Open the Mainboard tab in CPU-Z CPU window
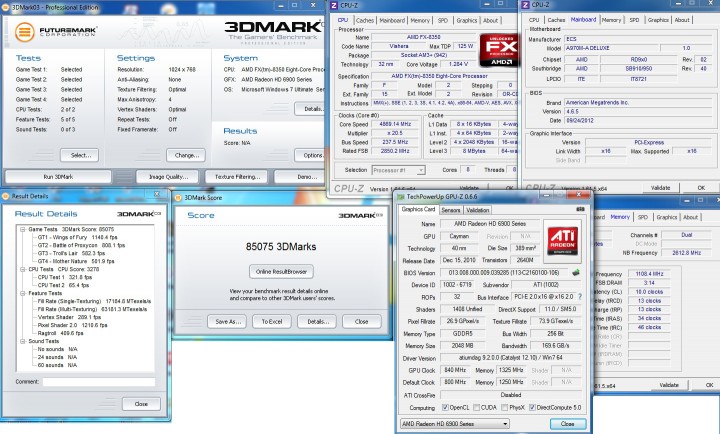Screen dimensions: 720x434 [392, 20]
